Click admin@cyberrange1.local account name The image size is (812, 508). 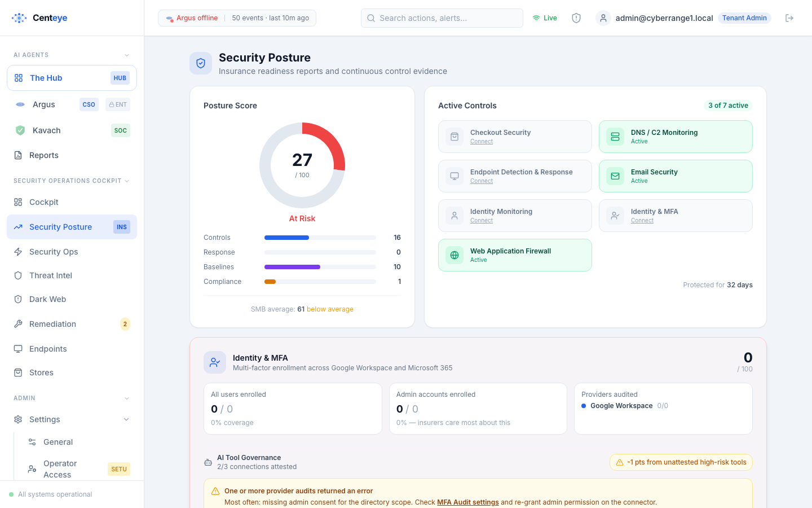[664, 18]
